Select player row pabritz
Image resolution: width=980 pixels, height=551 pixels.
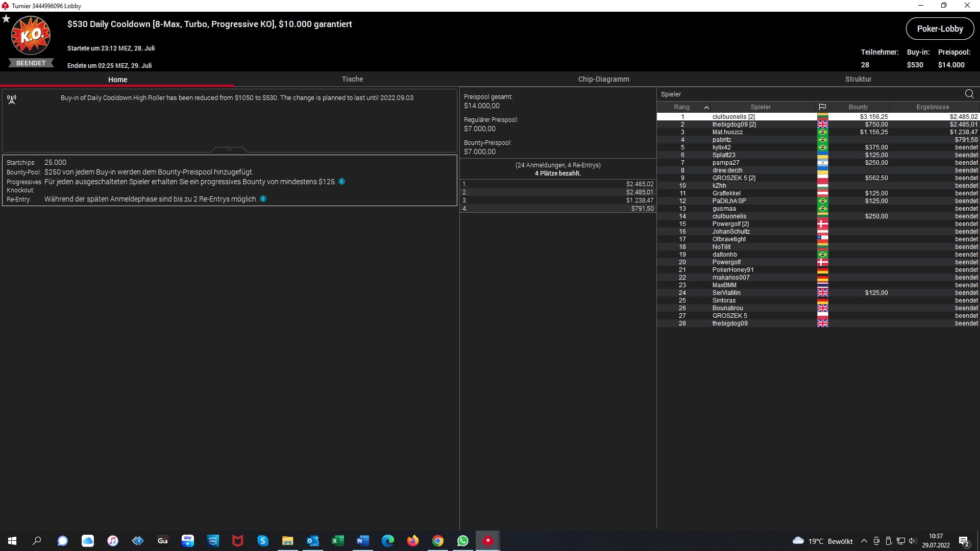pyautogui.click(x=818, y=140)
